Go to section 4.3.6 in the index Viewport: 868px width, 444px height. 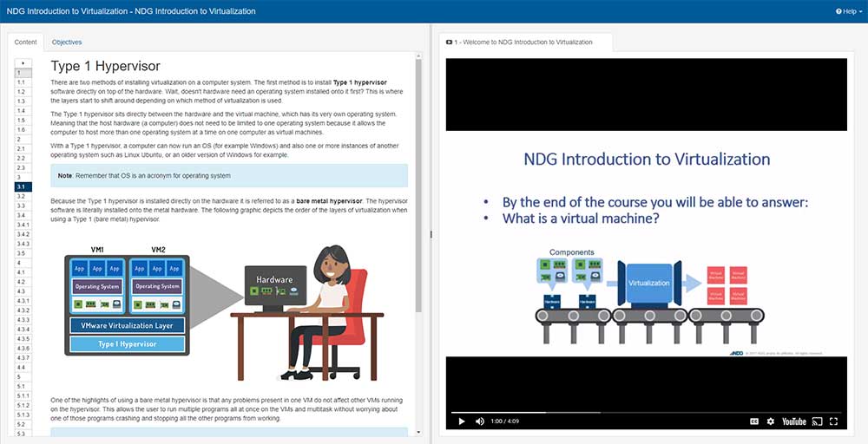tap(23, 349)
